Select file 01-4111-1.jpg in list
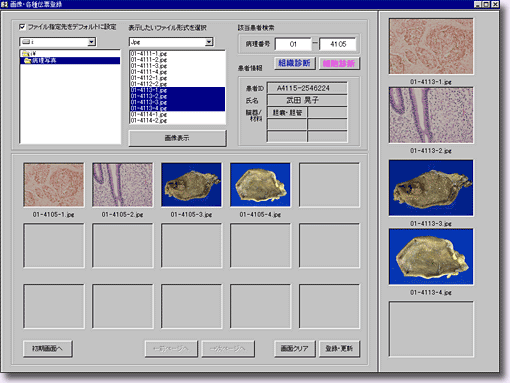Image resolution: width=510 pixels, height=383 pixels. click(149, 54)
